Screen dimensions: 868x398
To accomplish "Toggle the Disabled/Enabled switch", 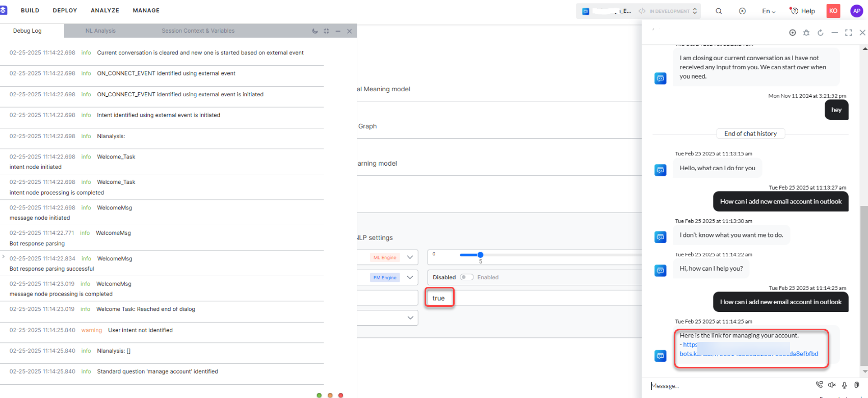I will [466, 277].
